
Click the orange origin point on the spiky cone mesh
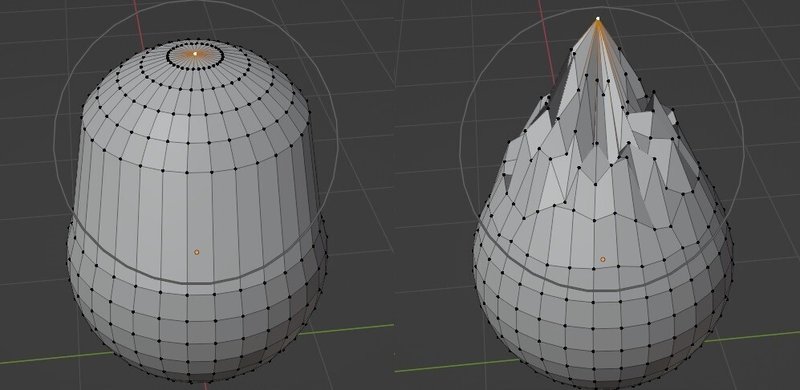tap(603, 260)
